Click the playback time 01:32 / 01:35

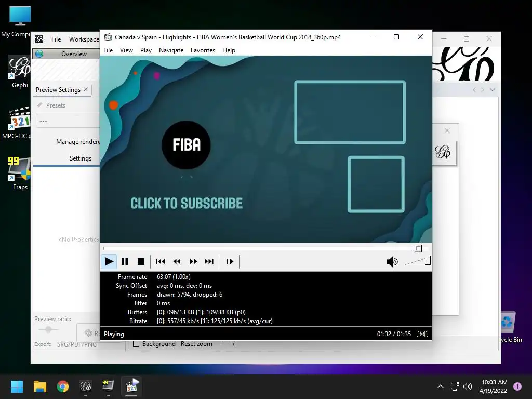pyautogui.click(x=394, y=334)
